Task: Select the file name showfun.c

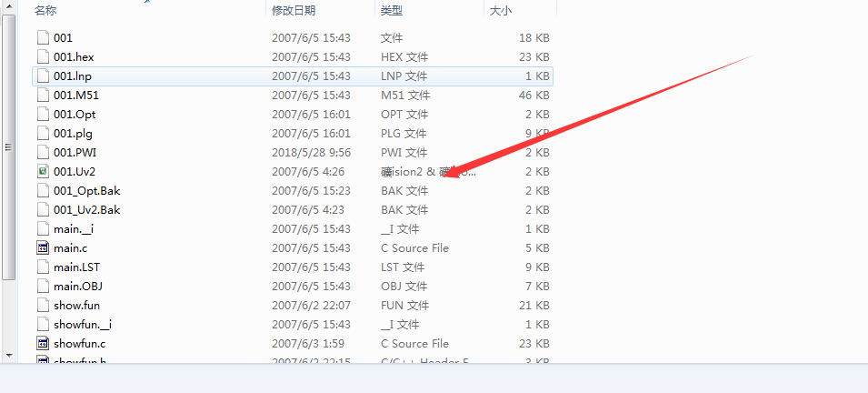Action: [x=80, y=343]
